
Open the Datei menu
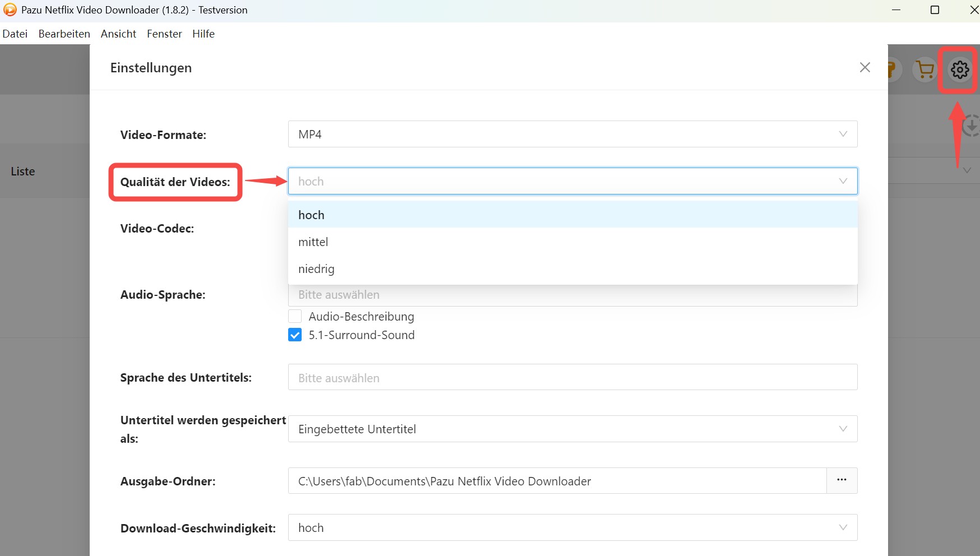15,34
